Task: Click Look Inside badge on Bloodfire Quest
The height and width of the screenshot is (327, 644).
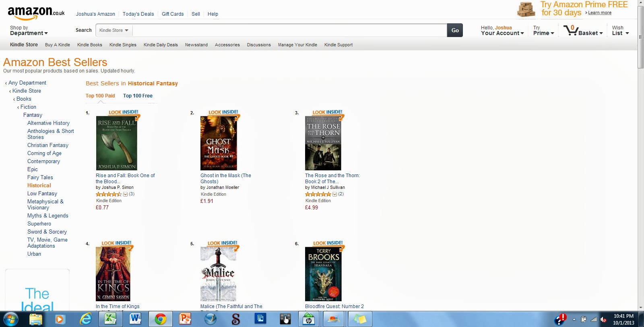Action: (x=328, y=244)
